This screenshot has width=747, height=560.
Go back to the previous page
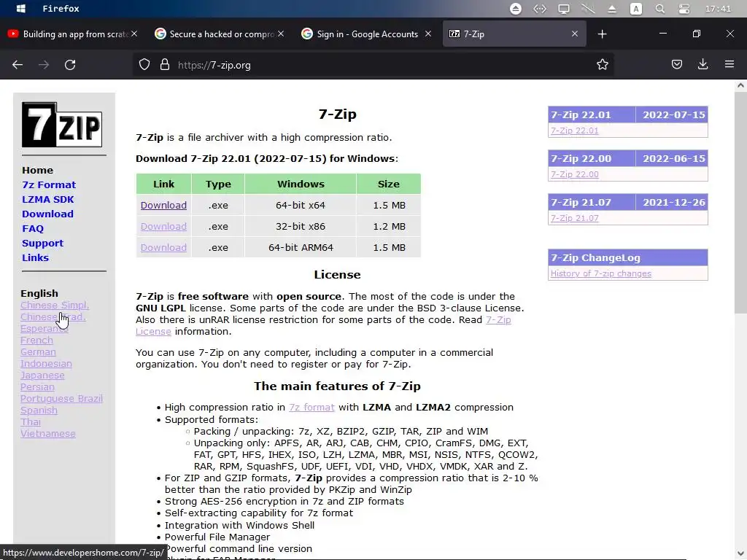tap(18, 65)
